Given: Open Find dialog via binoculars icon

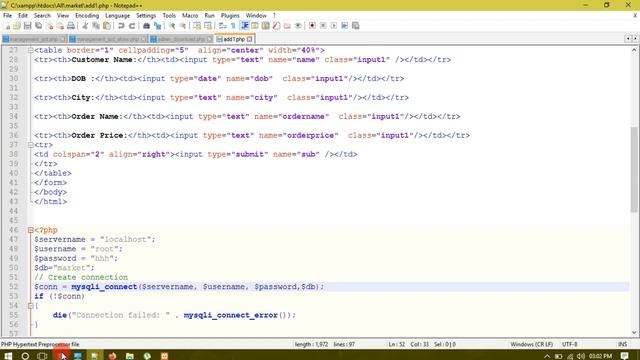Looking at the screenshot, I should coord(146,26).
